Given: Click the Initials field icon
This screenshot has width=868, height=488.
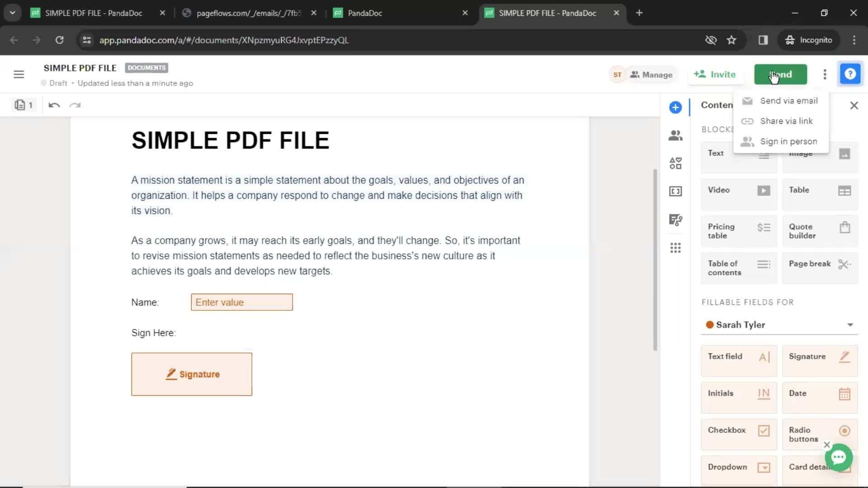Looking at the screenshot, I should coord(763,393).
